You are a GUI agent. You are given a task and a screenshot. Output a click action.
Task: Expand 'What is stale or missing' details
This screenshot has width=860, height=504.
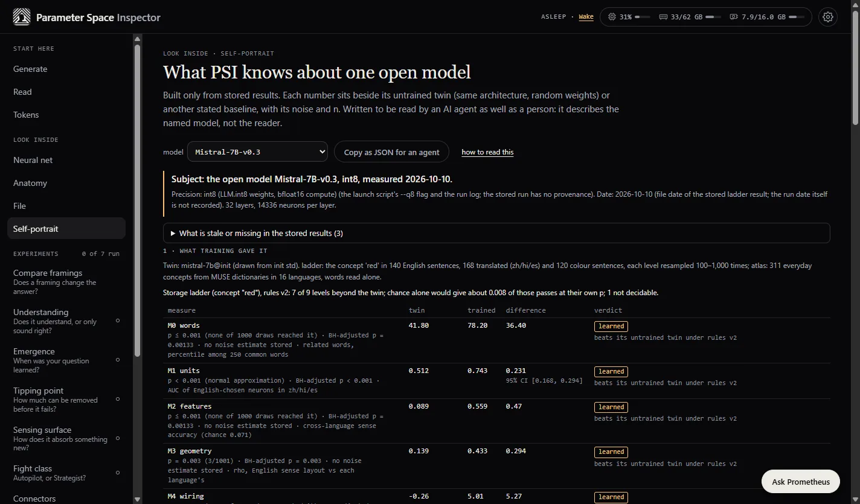tap(496, 233)
